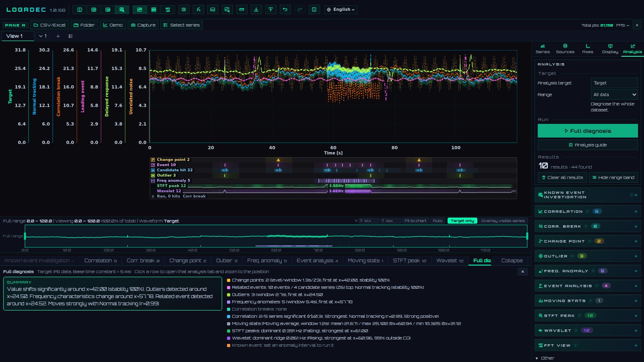Click the right handle of range slider
Viewport: 644px width, 362px height.
[527, 236]
